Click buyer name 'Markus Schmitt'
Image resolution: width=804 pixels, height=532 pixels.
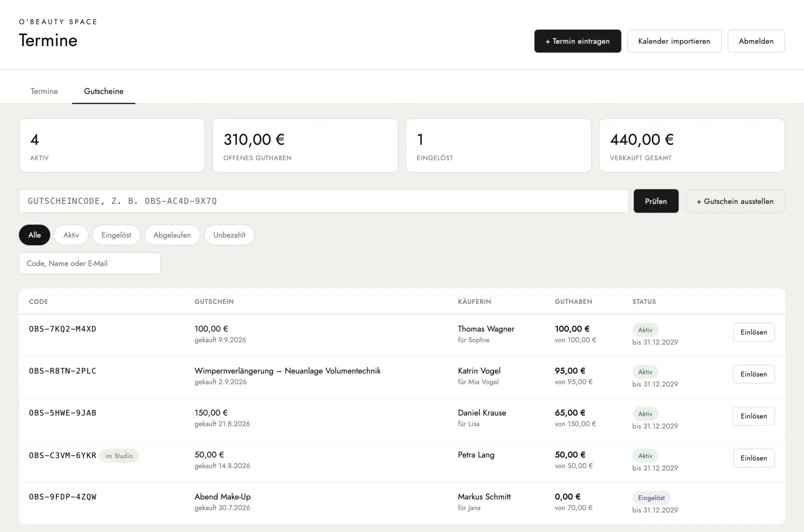point(484,497)
